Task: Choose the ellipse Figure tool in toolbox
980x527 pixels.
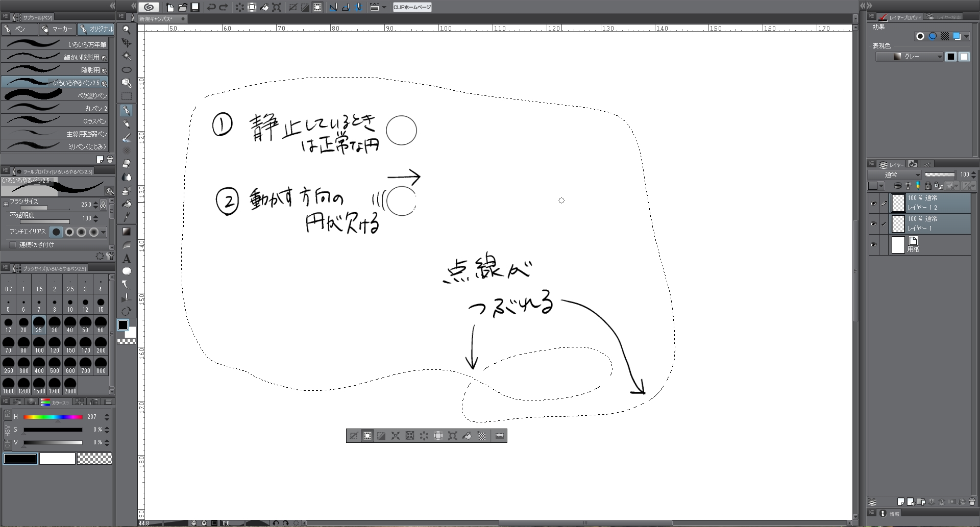Action: 127,69
